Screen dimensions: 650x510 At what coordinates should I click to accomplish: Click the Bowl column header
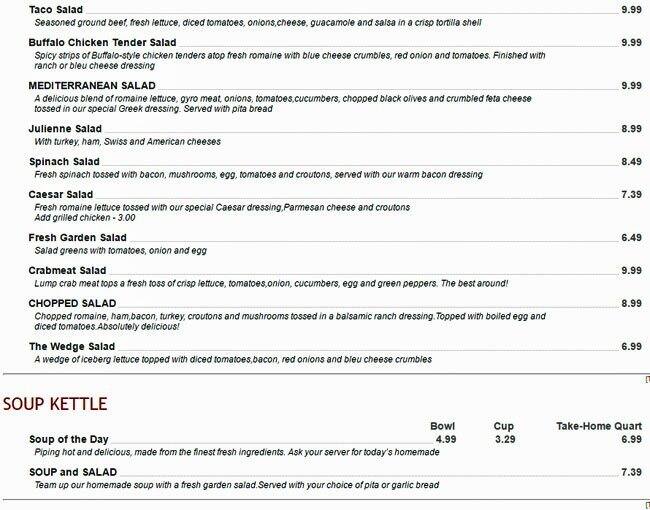pos(442,426)
